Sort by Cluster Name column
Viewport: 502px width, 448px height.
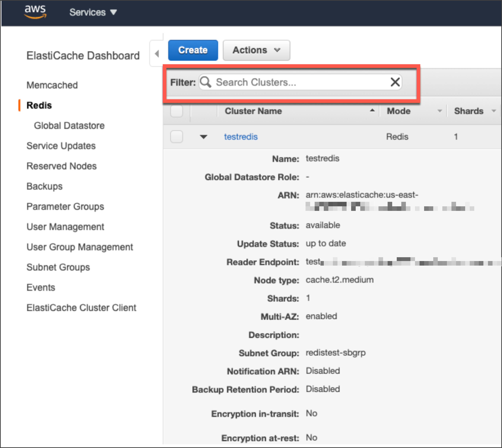[372, 111]
